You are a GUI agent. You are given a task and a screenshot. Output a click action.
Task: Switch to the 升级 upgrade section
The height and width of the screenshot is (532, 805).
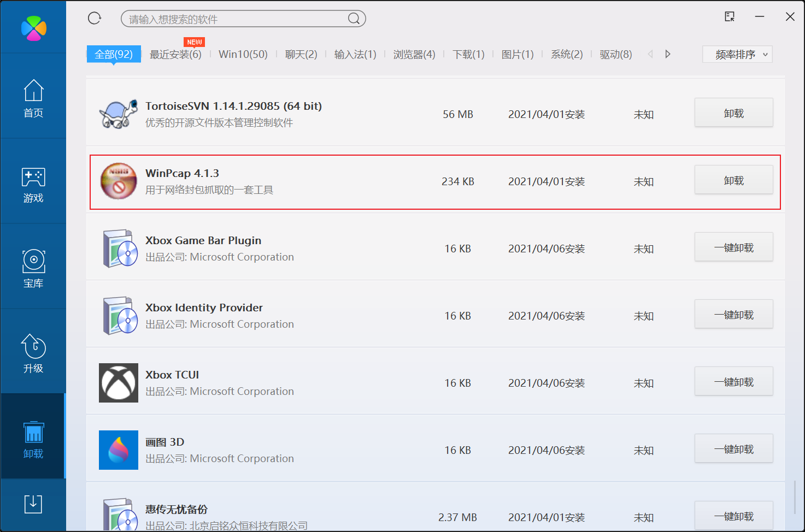(x=33, y=354)
